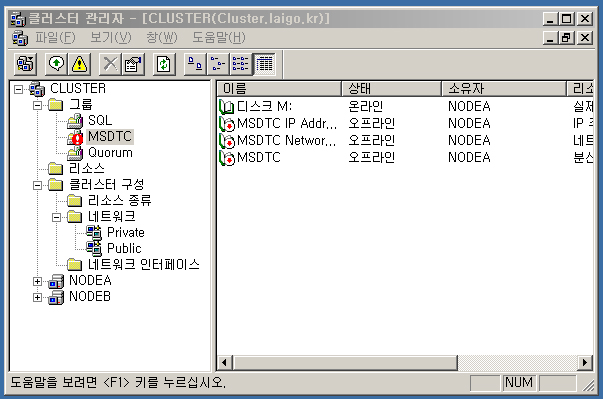Switch to small icons view
The height and width of the screenshot is (399, 603).
218,64
